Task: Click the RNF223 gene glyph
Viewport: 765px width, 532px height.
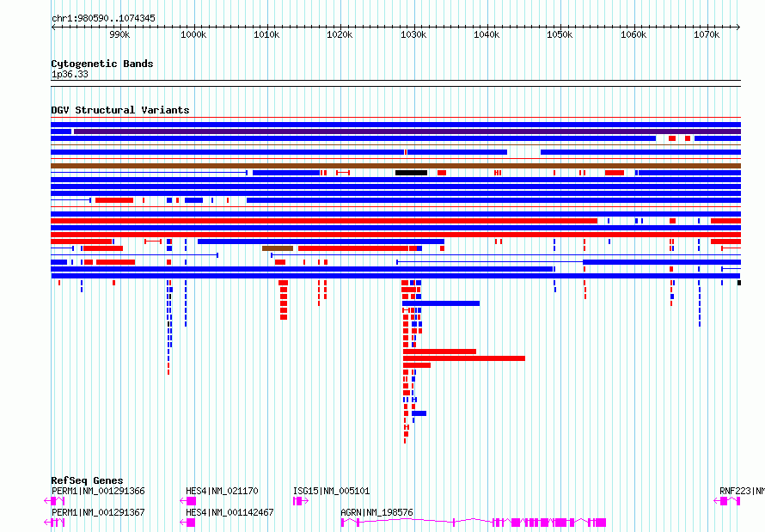Action: 727,501
